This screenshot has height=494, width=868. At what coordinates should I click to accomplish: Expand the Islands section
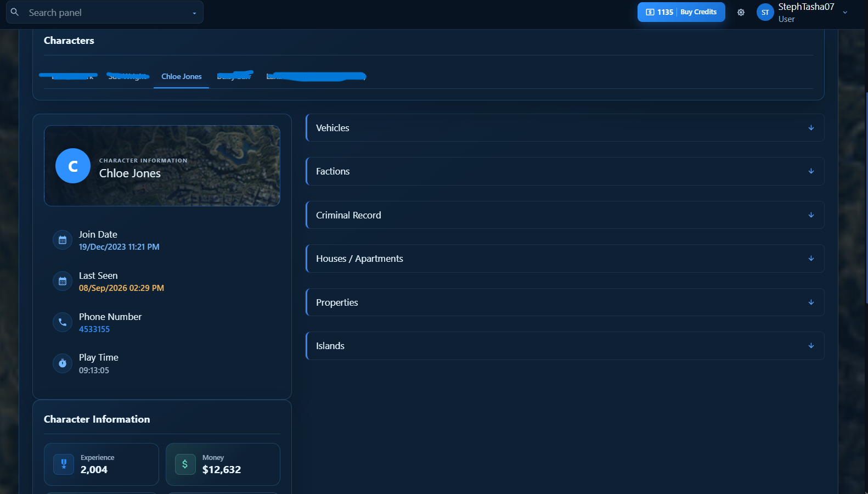tap(565, 346)
